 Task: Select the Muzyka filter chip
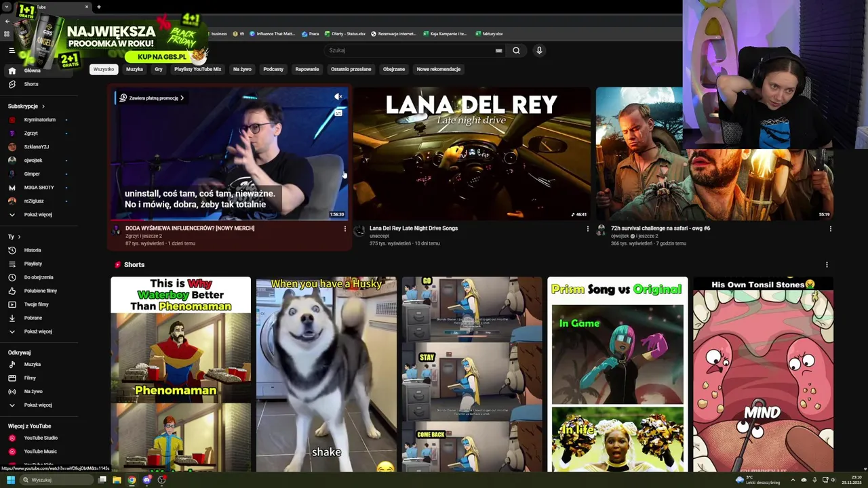point(134,69)
